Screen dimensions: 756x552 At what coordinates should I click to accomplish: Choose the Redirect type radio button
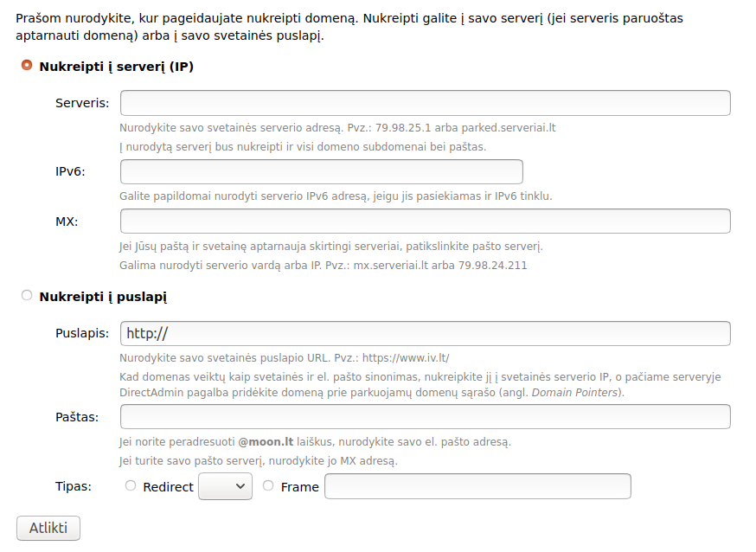tap(131, 486)
